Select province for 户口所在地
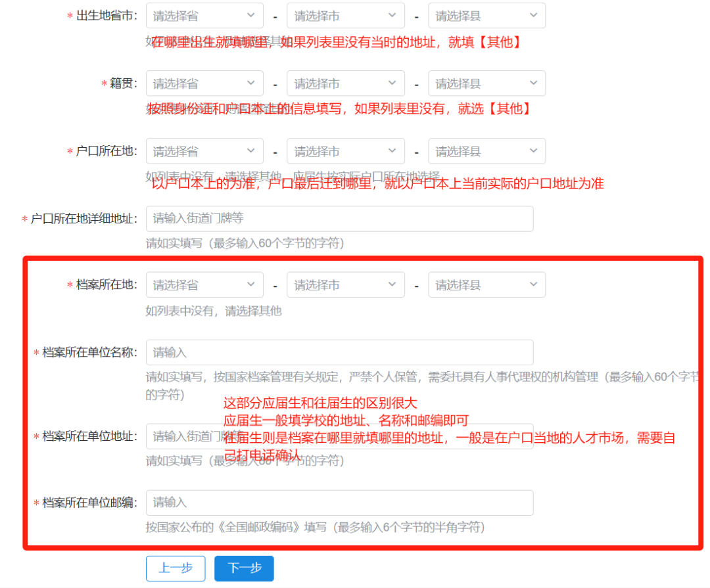 tap(204, 151)
